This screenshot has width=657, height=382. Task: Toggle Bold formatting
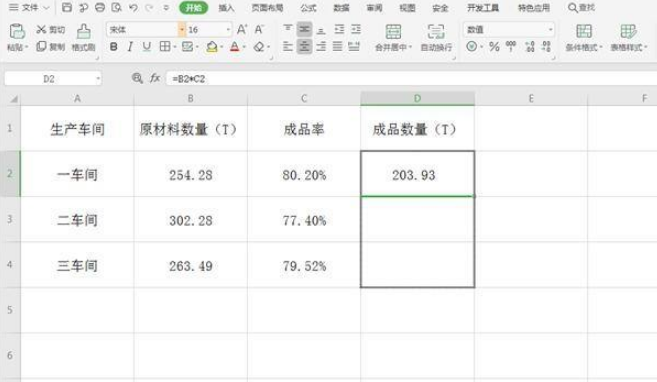coord(114,46)
